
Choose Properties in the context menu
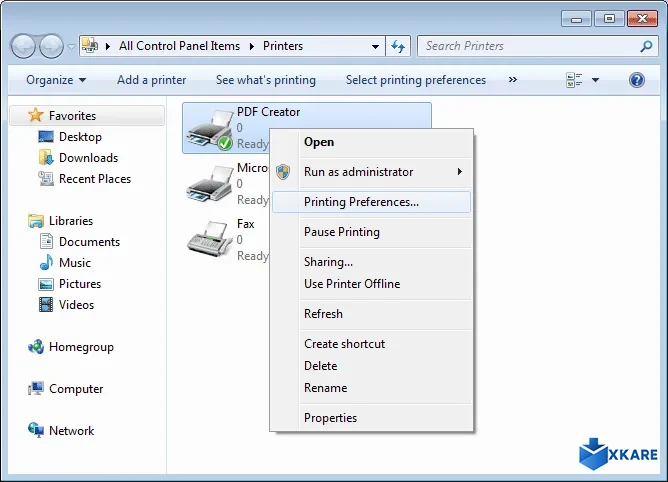pyautogui.click(x=371, y=418)
